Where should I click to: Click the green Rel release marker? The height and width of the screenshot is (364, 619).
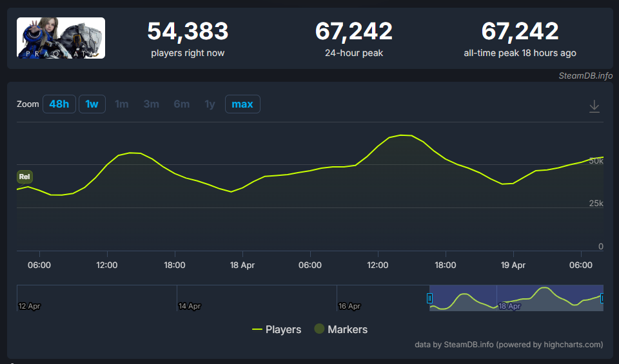click(x=25, y=177)
